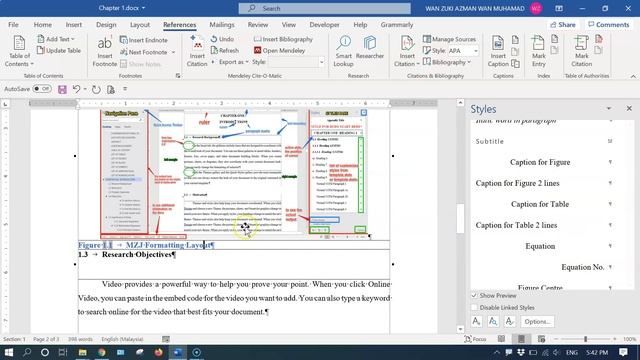
Task: Click the Insert Caption icon
Action: tap(498, 51)
